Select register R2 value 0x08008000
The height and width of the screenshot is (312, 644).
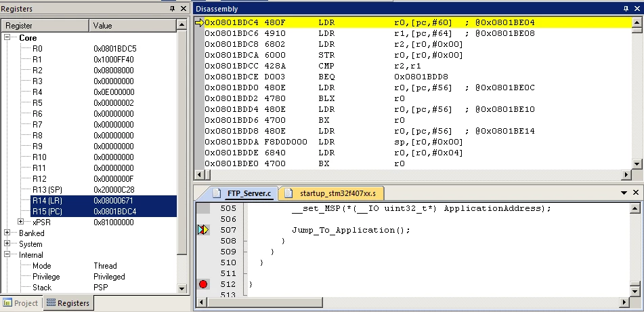[113, 71]
